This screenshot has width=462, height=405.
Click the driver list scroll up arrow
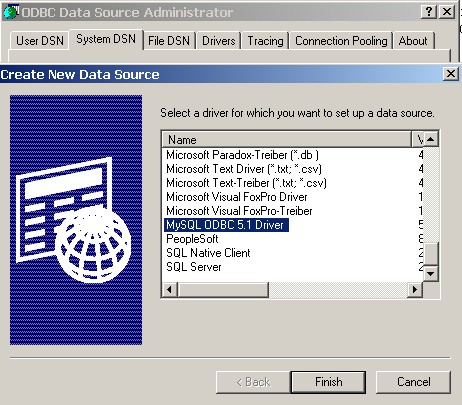click(x=431, y=139)
